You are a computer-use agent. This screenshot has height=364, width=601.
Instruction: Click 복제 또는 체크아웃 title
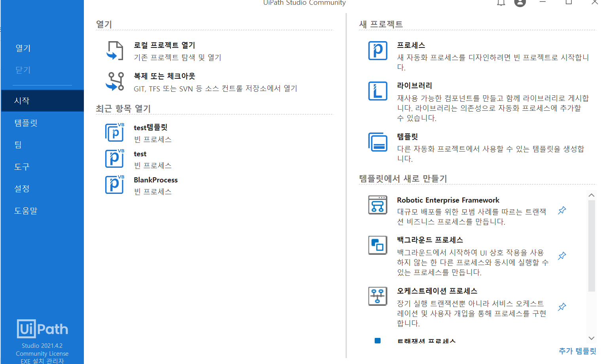[165, 76]
